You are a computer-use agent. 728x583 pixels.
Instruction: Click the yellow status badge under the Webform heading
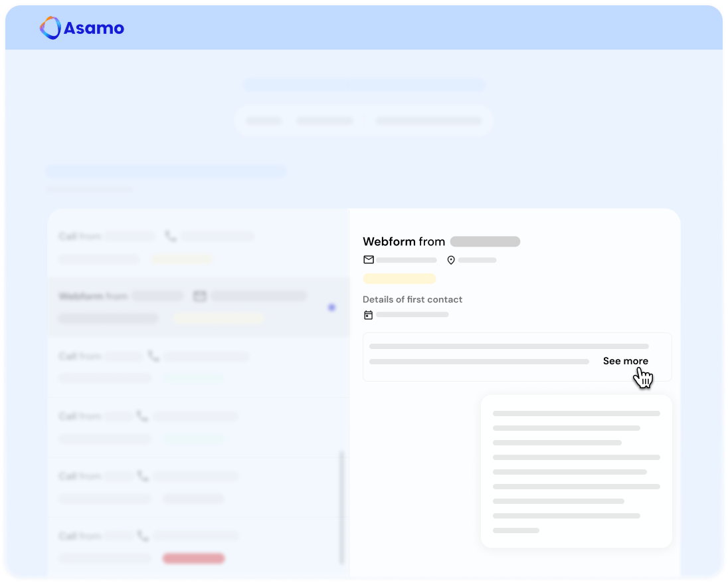[x=399, y=279]
